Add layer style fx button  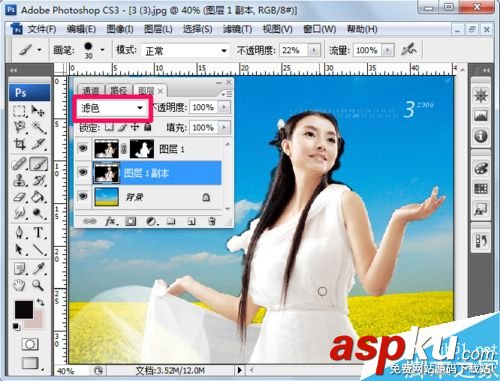[111, 221]
